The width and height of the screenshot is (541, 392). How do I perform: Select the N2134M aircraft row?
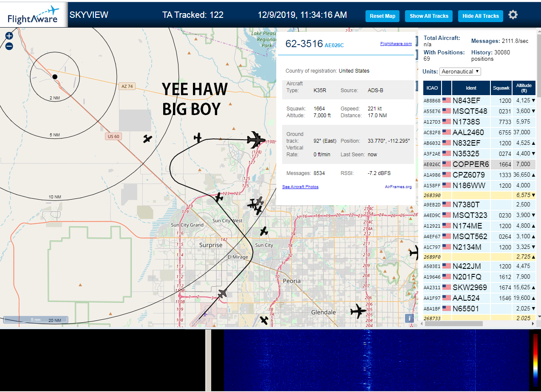pyautogui.click(x=479, y=247)
